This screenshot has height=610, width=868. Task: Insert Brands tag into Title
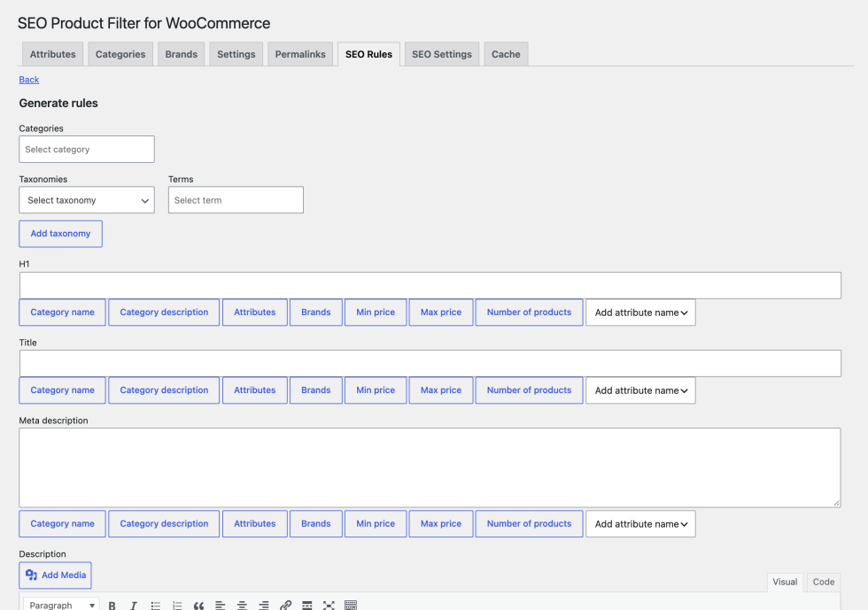click(316, 390)
